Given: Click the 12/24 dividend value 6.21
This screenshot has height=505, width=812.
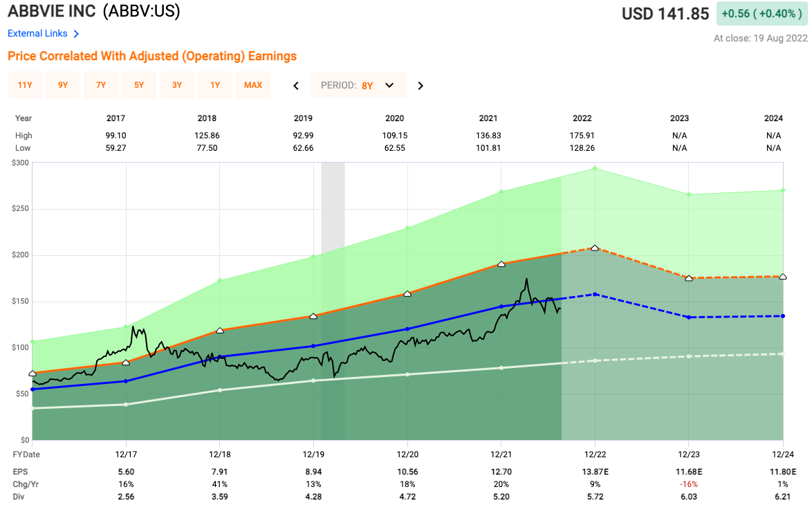Looking at the screenshot, I should pos(783,496).
